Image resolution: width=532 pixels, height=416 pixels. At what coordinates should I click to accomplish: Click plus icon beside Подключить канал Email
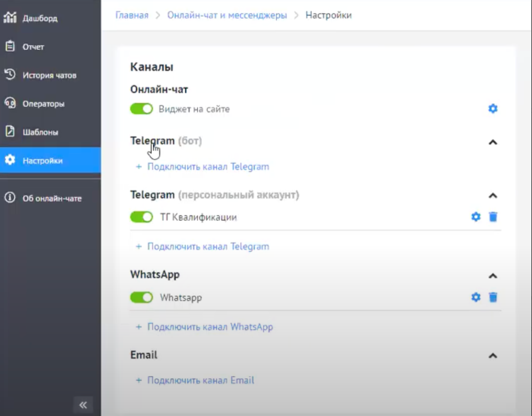click(139, 380)
